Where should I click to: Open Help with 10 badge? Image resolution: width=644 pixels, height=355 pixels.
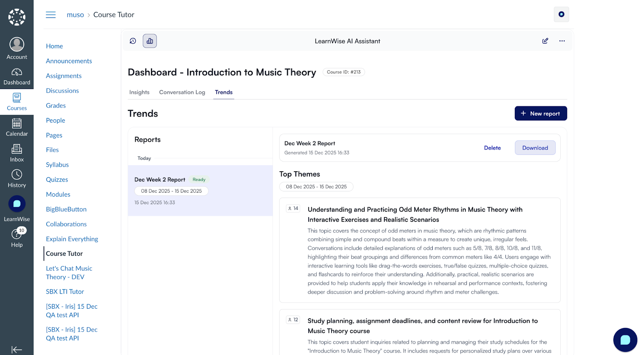(17, 238)
